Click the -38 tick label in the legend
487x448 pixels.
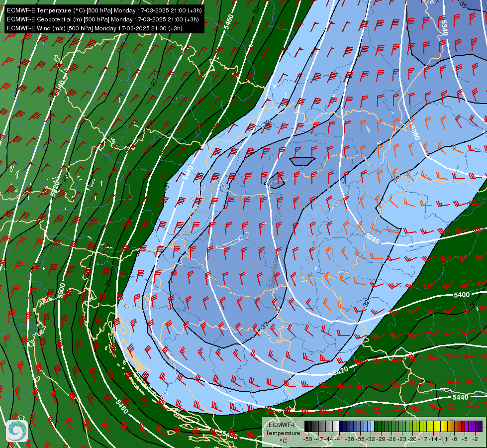tap(350, 440)
